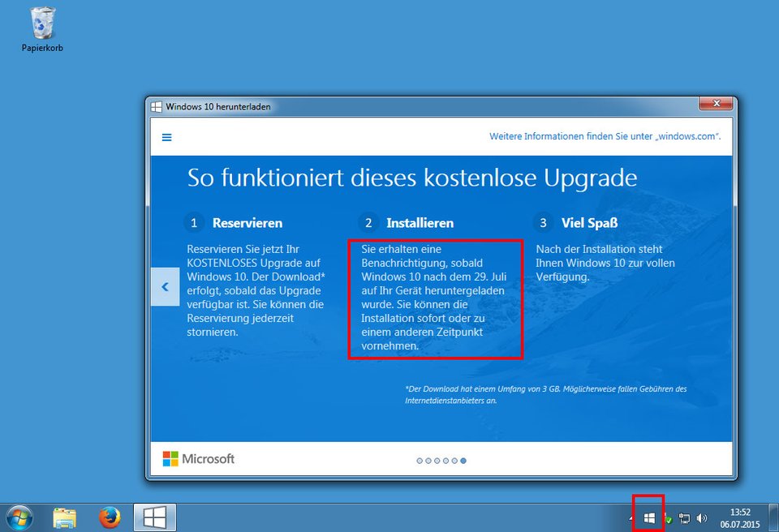Image resolution: width=779 pixels, height=532 pixels.
Task: Click the Get Windows 10 tray icon
Action: pyautogui.click(x=649, y=518)
